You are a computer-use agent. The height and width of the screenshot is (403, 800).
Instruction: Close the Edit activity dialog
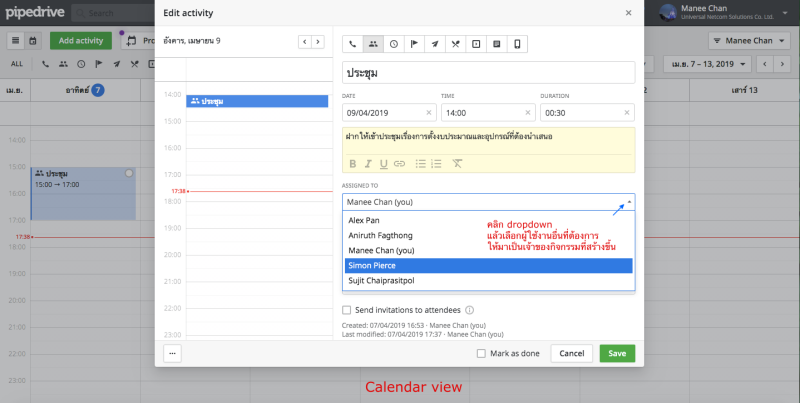pyautogui.click(x=629, y=13)
